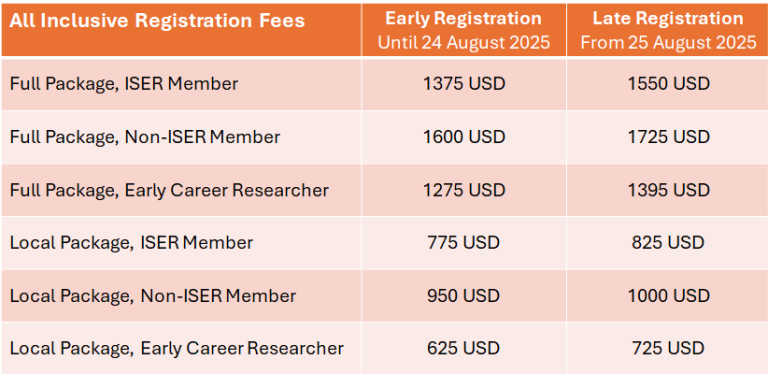Click the 1000 USD late fee cell
Screen dimensions: 768x374
[x=669, y=295]
